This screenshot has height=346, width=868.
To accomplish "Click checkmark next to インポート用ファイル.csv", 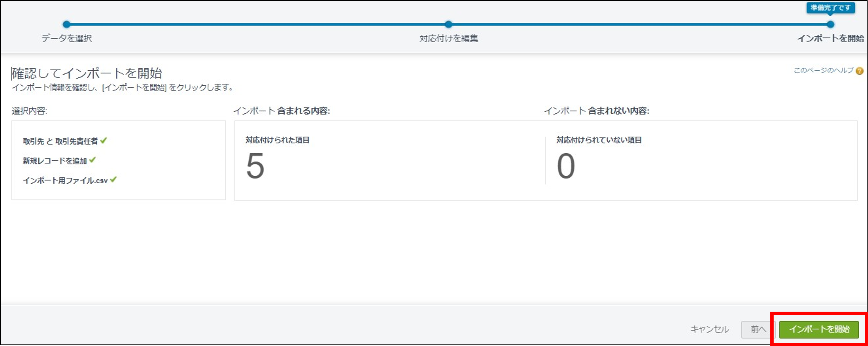I will pyautogui.click(x=114, y=179).
